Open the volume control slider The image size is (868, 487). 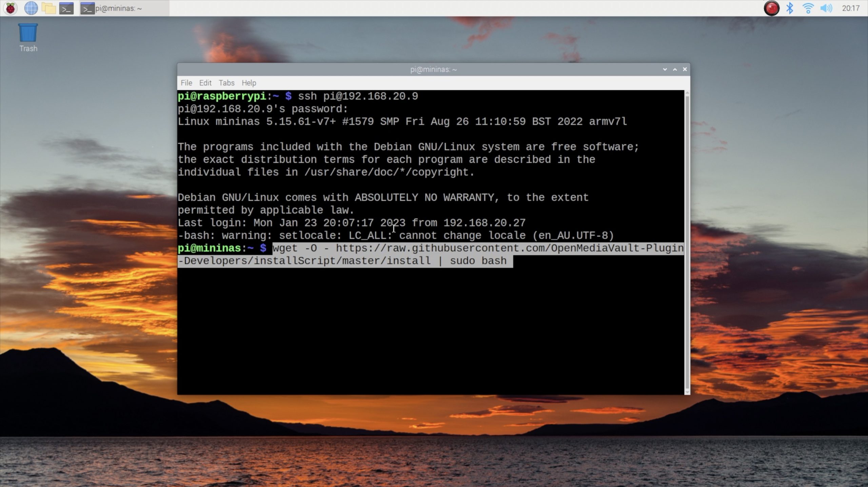click(826, 8)
